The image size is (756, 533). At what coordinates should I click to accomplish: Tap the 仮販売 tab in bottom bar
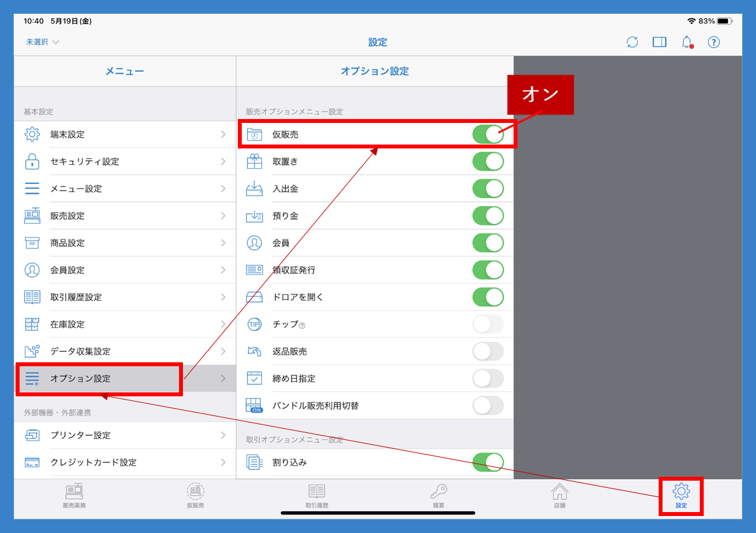pos(195,496)
